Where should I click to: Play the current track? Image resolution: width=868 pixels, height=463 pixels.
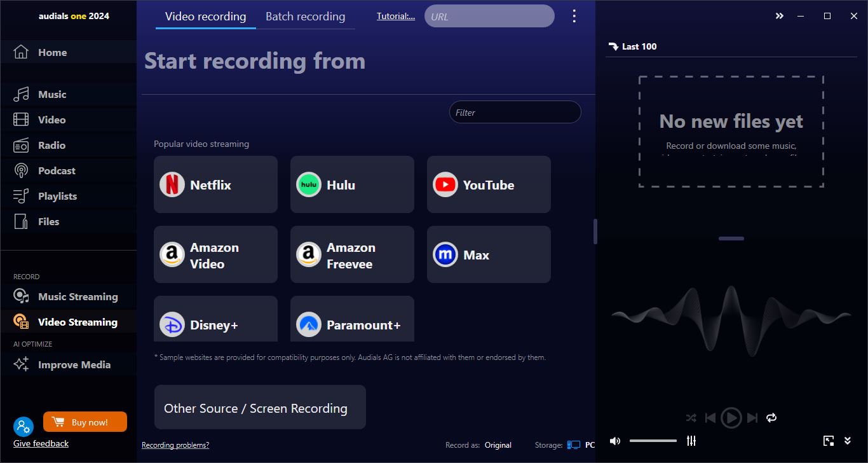(x=731, y=418)
